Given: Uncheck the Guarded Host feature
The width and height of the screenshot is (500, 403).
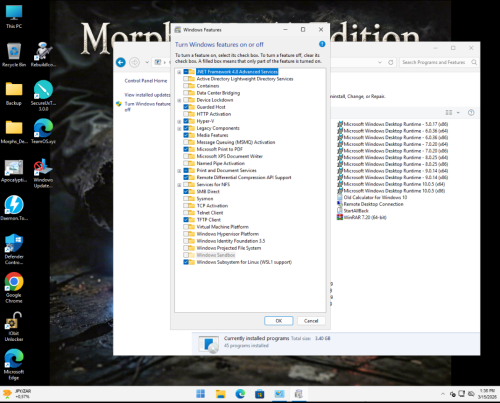Looking at the screenshot, I should pos(186,107).
